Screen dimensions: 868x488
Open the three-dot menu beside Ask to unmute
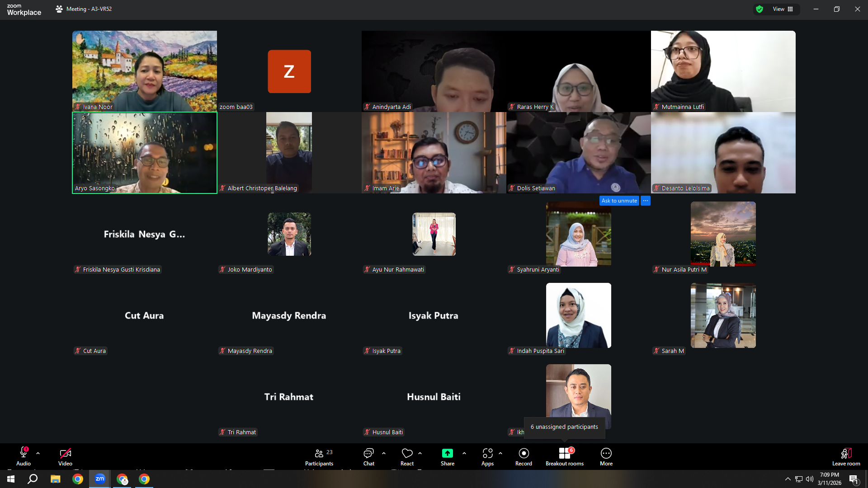point(646,201)
